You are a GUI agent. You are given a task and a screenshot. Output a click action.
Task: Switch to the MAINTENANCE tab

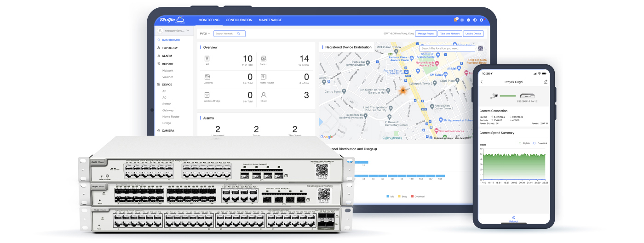click(x=270, y=20)
